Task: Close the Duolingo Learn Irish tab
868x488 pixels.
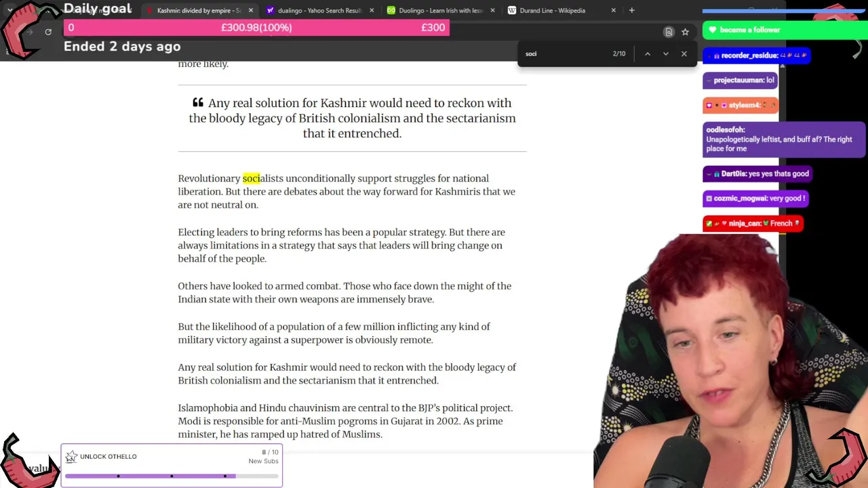Action: pyautogui.click(x=492, y=10)
